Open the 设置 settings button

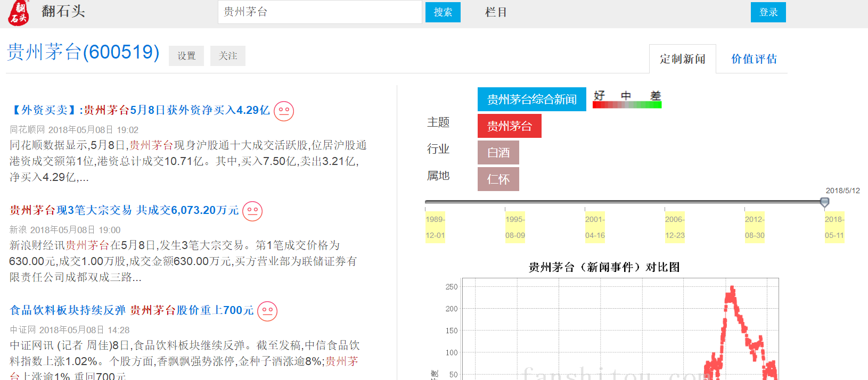186,56
